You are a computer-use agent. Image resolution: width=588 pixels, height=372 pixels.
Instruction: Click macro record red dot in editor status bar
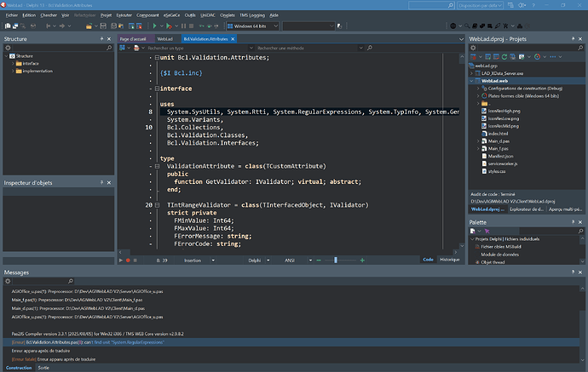pyautogui.click(x=128, y=260)
